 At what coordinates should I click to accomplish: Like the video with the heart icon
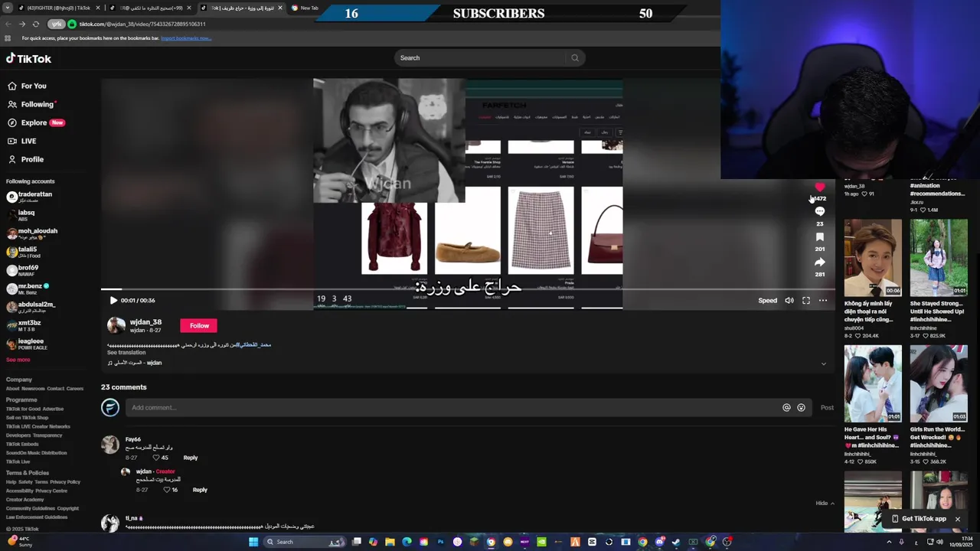[x=820, y=187]
